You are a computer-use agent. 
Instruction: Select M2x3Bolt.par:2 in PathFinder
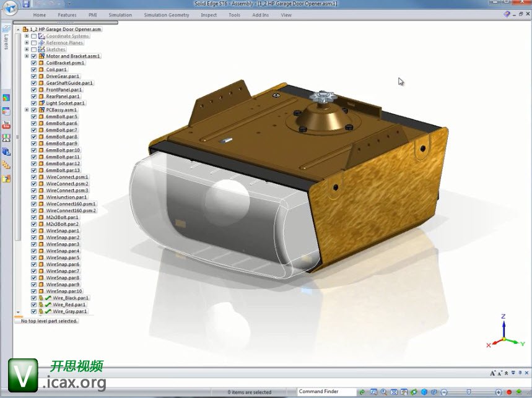coord(62,224)
